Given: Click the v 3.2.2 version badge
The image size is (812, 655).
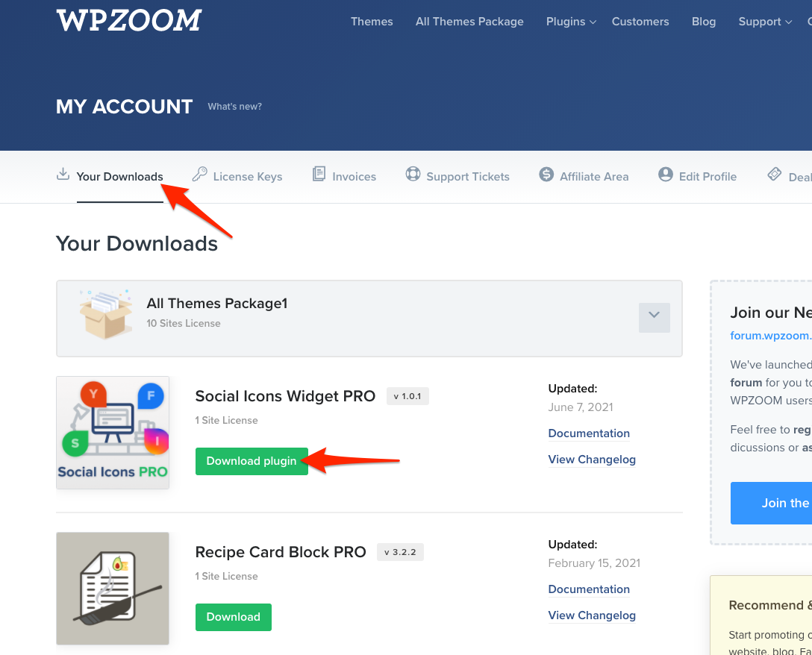Looking at the screenshot, I should click(x=400, y=552).
